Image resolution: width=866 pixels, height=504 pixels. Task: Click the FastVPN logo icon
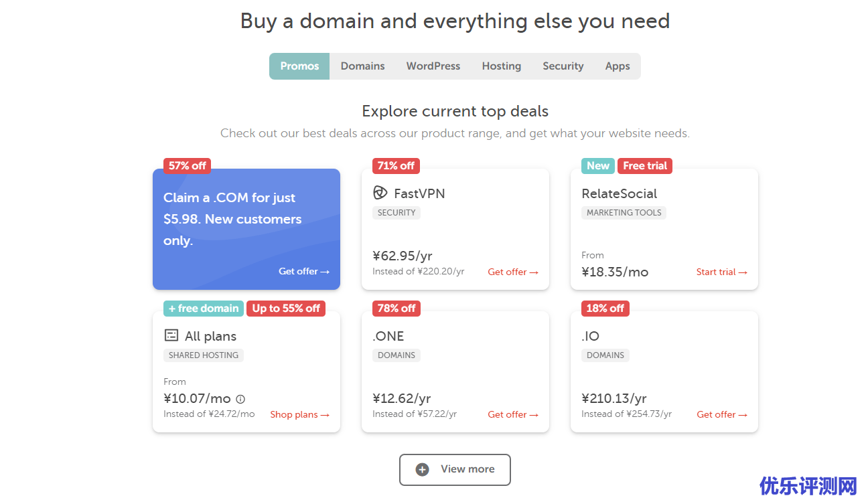click(x=380, y=193)
